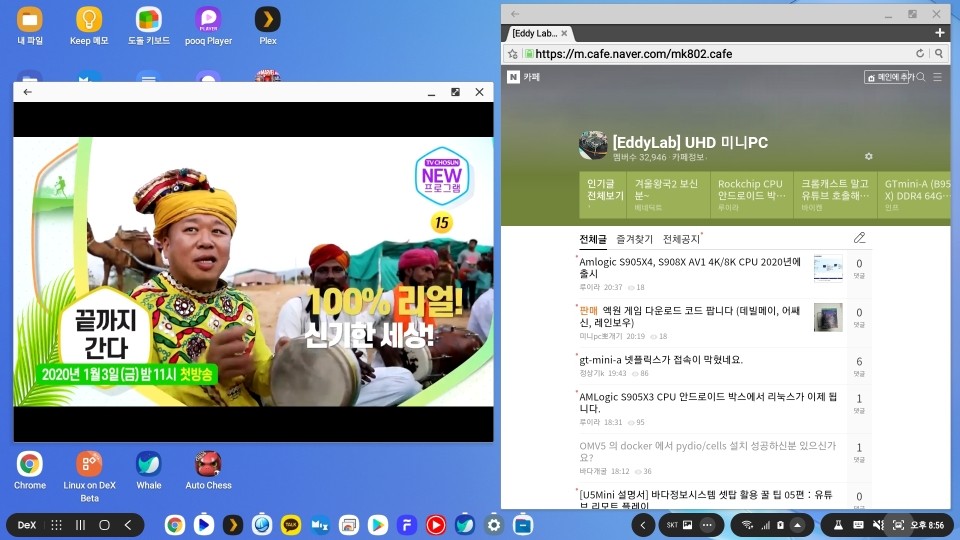The width and height of the screenshot is (960, 540).
Task: Open the Whale browser desktop shortcut
Action: [148, 470]
